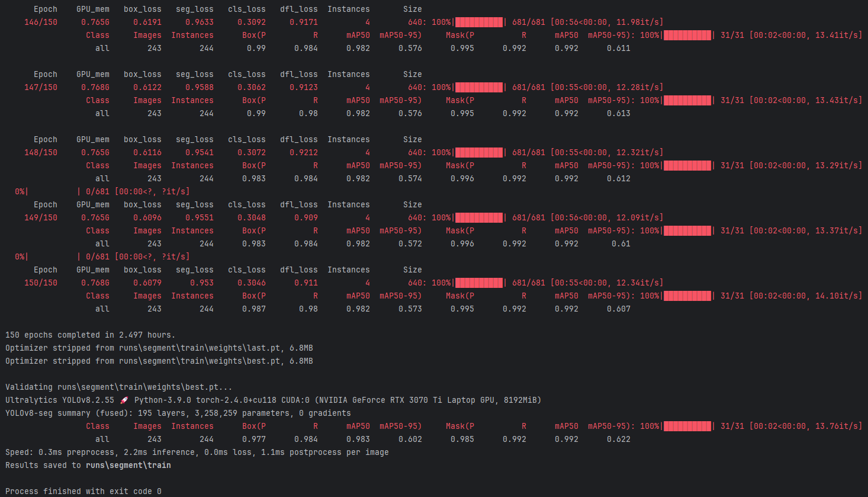868x497 pixels.
Task: Select the epoch counter 147/150
Action: 41,87
